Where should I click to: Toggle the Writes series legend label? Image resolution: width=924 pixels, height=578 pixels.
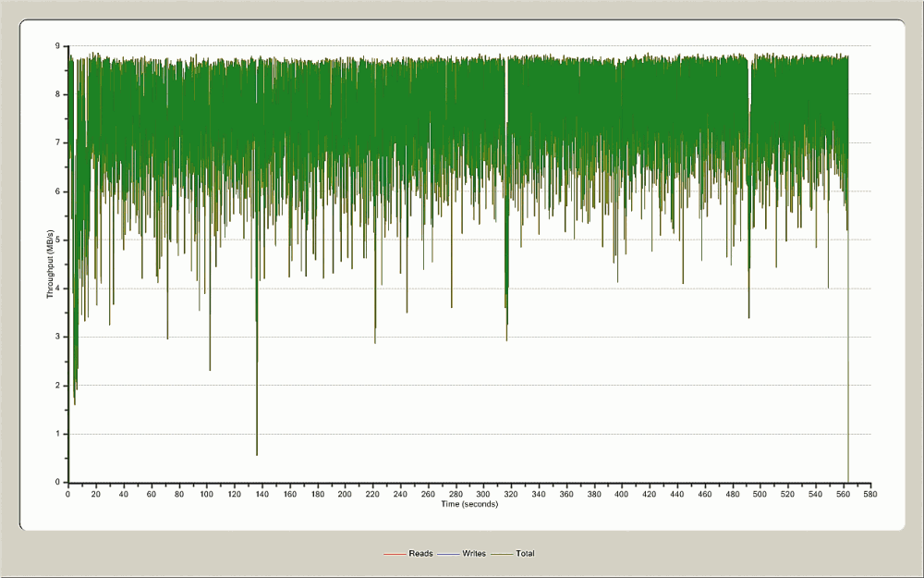point(473,554)
